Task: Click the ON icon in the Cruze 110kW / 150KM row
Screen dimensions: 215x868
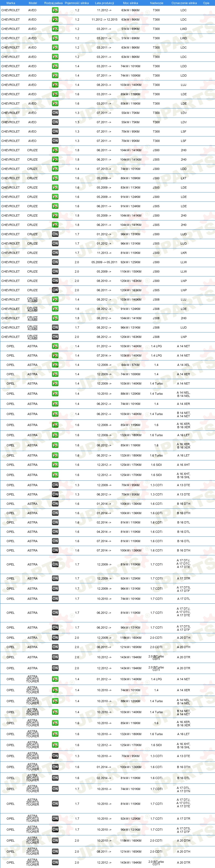Action: 55,271
